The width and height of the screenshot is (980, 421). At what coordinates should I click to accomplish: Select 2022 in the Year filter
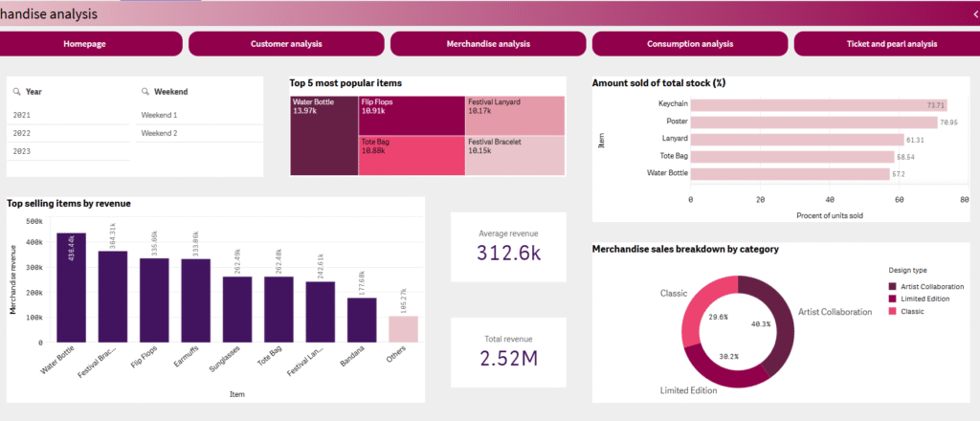coord(69,133)
